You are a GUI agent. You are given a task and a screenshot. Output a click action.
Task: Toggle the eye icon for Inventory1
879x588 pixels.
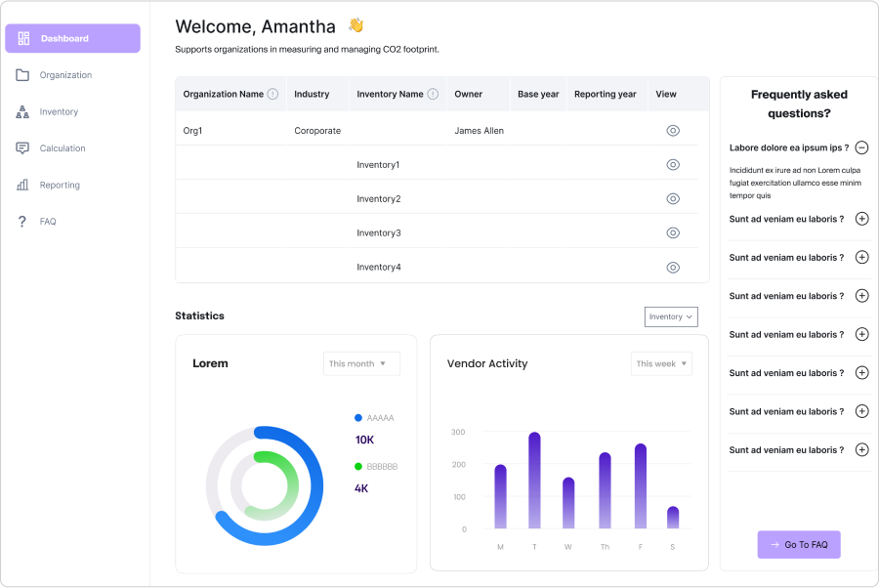pyautogui.click(x=672, y=165)
